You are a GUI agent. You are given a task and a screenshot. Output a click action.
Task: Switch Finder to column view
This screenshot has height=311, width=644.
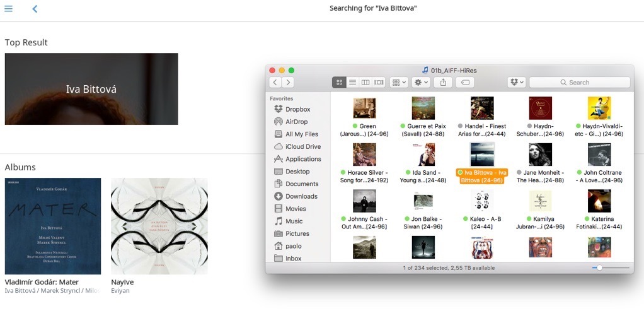pyautogui.click(x=365, y=82)
